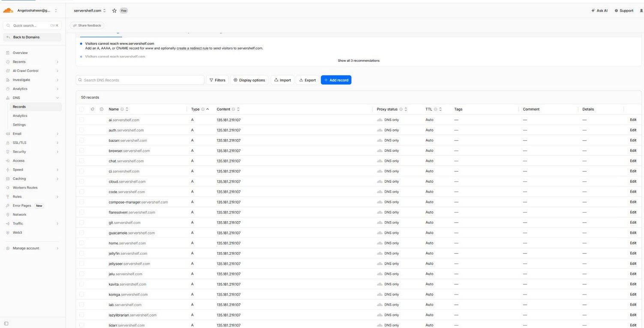Click the Investigate sidebar icon
644x328 pixels.
(x=8, y=80)
